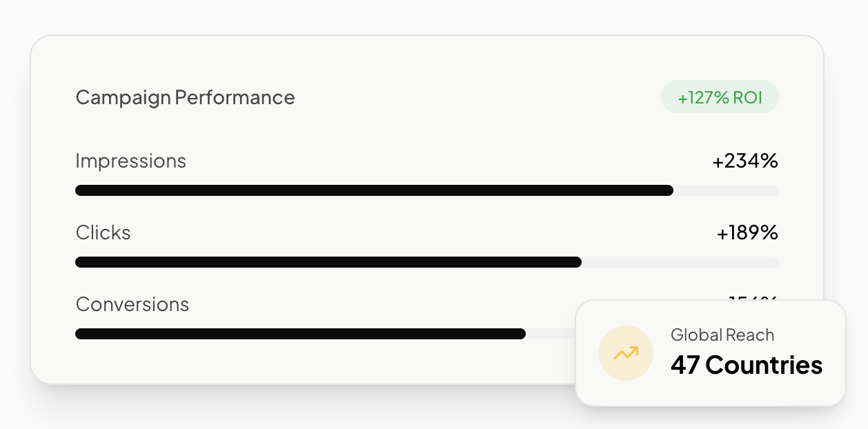Click the word ROI in green badge
Viewport: 868px width, 429px height.
(x=747, y=97)
